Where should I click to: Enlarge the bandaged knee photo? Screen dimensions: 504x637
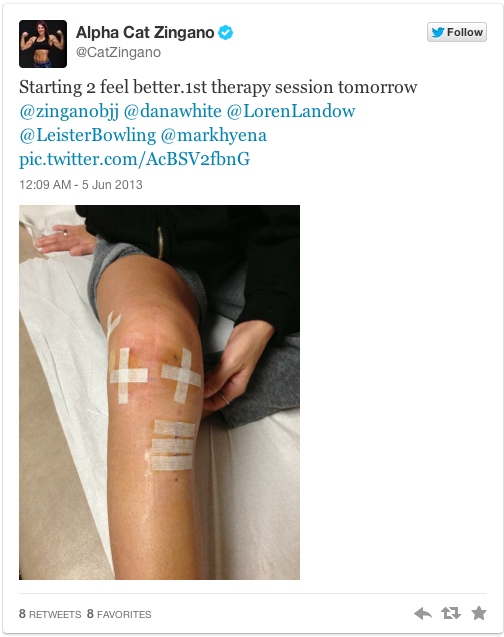click(159, 392)
